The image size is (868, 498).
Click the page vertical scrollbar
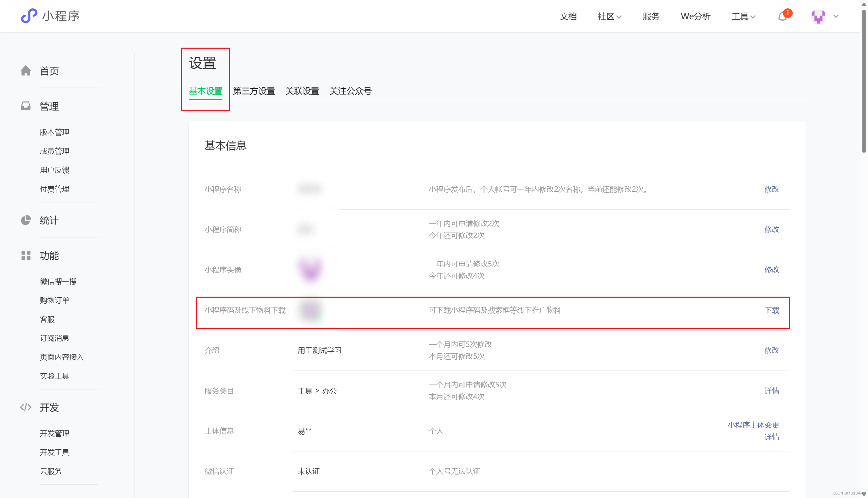[x=864, y=81]
